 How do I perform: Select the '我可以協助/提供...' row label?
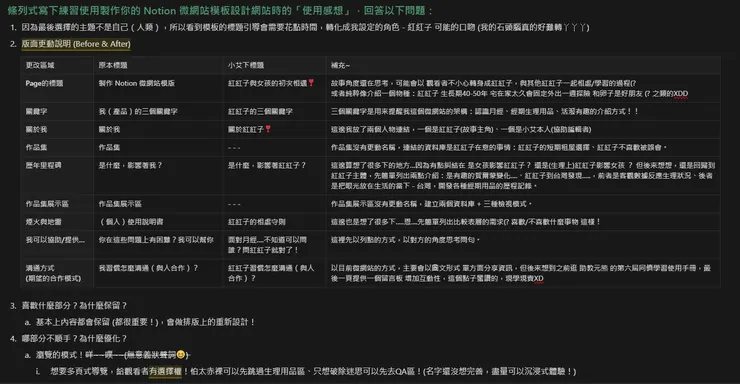point(57,245)
